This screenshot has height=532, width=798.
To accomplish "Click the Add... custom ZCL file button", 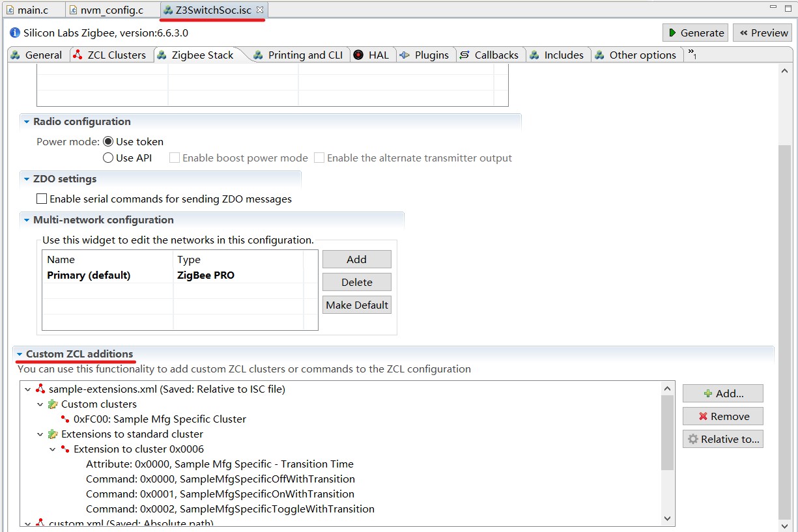I will (x=722, y=393).
